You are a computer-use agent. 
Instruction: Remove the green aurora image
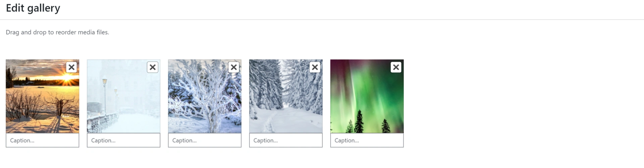coord(396,67)
